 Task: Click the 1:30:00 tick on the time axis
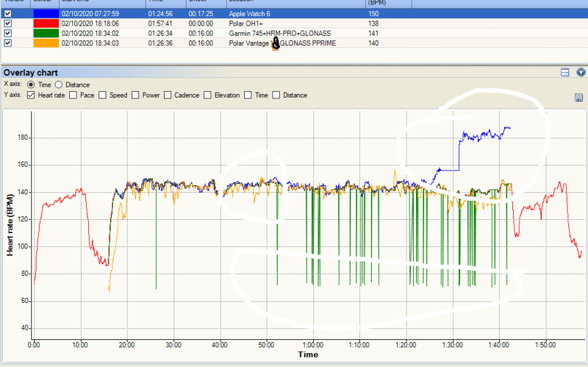[453, 345]
